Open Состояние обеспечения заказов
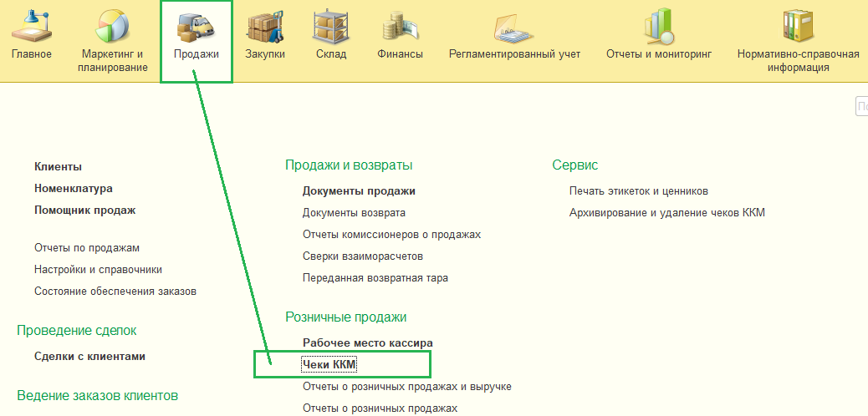The height and width of the screenshot is (416, 868). tap(115, 291)
